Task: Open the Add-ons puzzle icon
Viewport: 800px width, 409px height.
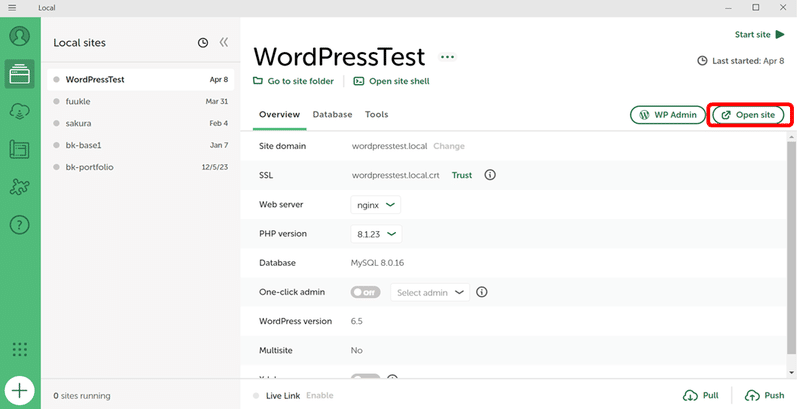Action: tap(20, 187)
